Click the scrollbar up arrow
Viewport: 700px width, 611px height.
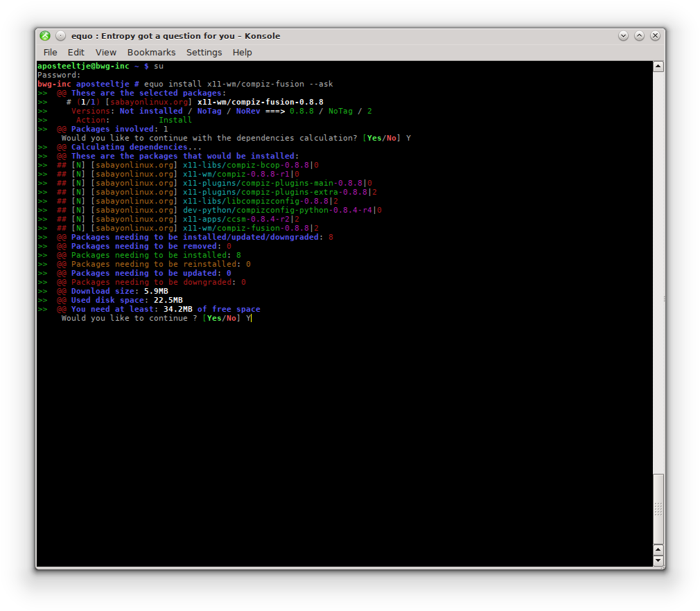[658, 65]
